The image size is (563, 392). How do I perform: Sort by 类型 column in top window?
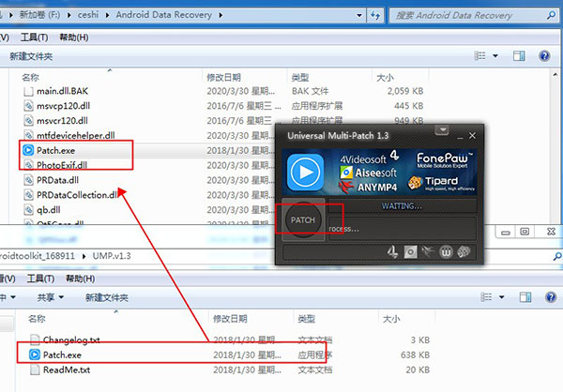point(300,77)
